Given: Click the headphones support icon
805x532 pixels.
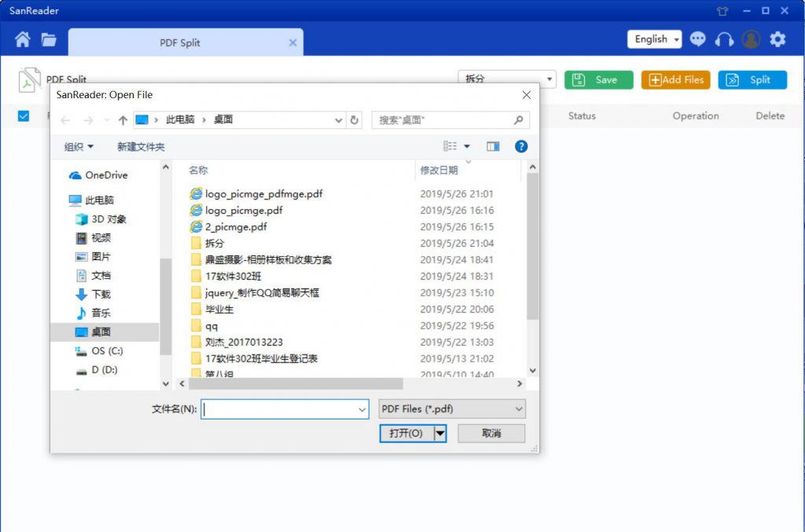Looking at the screenshot, I should [x=724, y=39].
